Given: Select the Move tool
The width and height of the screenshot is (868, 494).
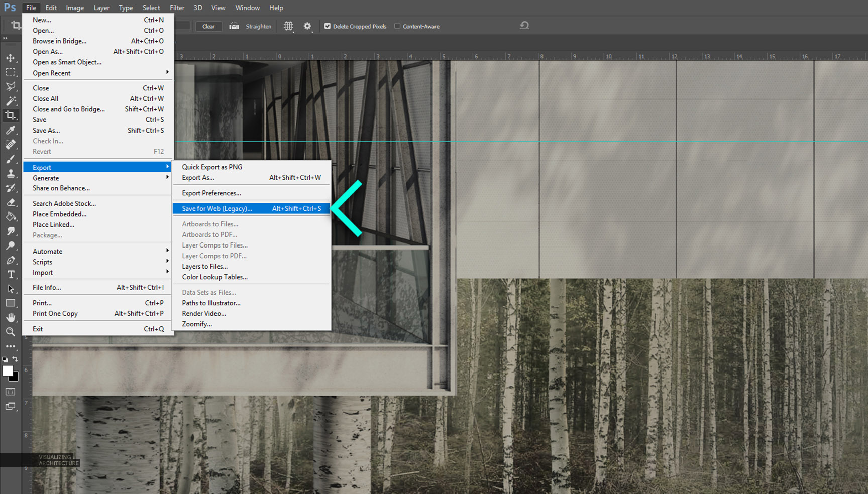Looking at the screenshot, I should tap(11, 58).
